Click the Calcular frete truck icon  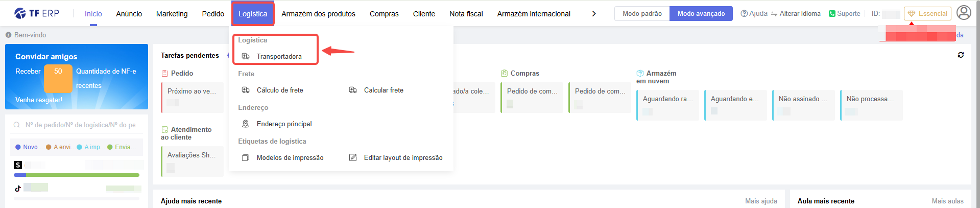[x=353, y=90]
